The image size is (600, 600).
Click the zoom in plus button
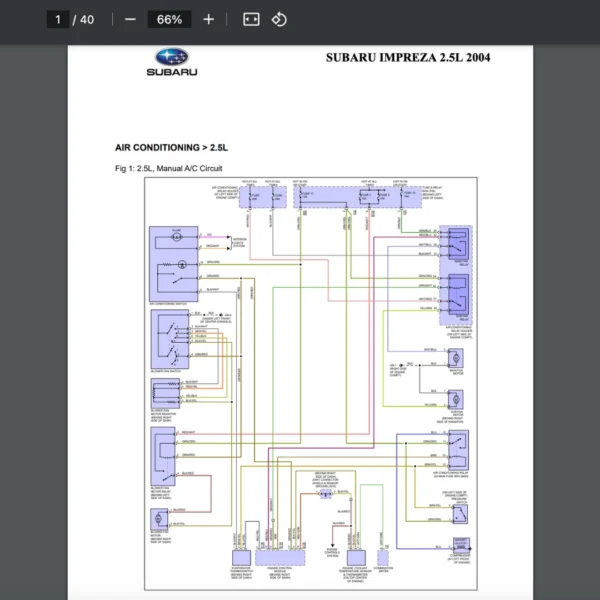(208, 19)
